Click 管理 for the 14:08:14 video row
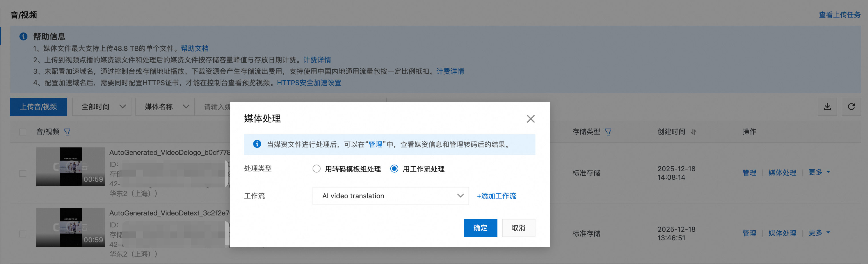This screenshot has height=264, width=868. [749, 173]
